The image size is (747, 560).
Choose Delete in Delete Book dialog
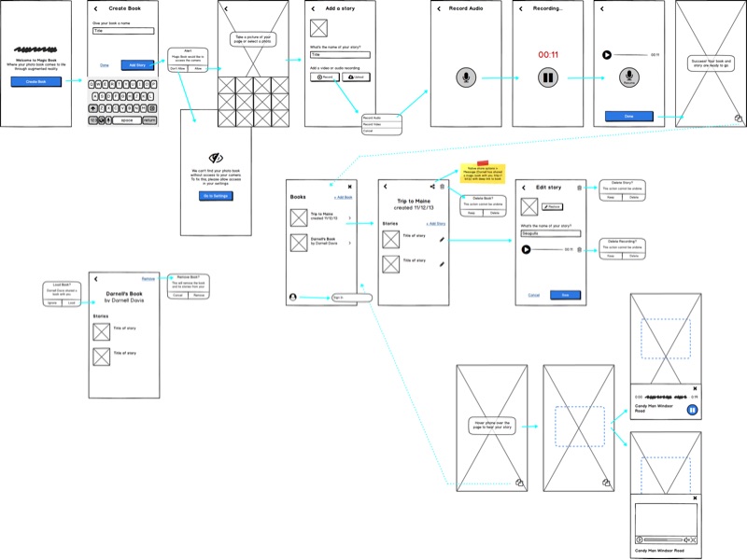[495, 213]
